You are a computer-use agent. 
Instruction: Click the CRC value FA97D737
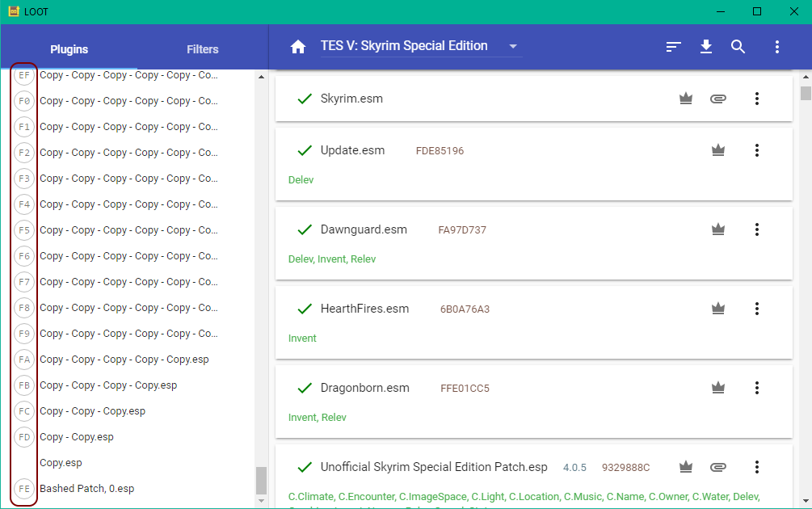462,230
